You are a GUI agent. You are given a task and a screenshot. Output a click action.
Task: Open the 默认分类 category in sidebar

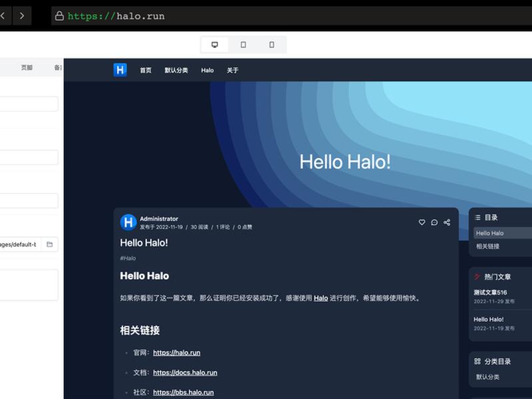(x=487, y=377)
